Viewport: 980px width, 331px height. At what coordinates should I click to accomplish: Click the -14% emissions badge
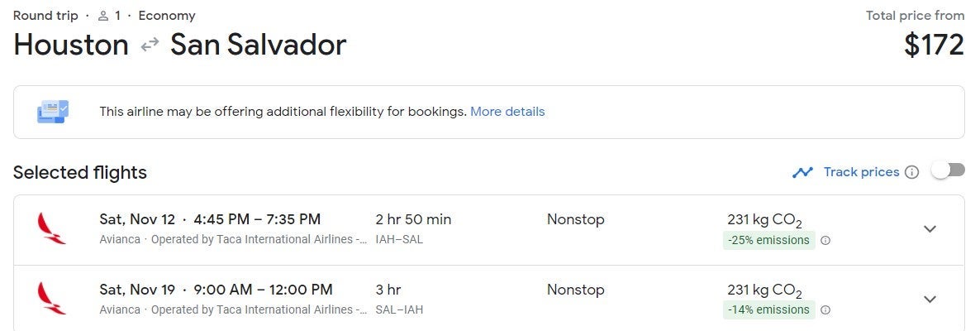click(768, 310)
